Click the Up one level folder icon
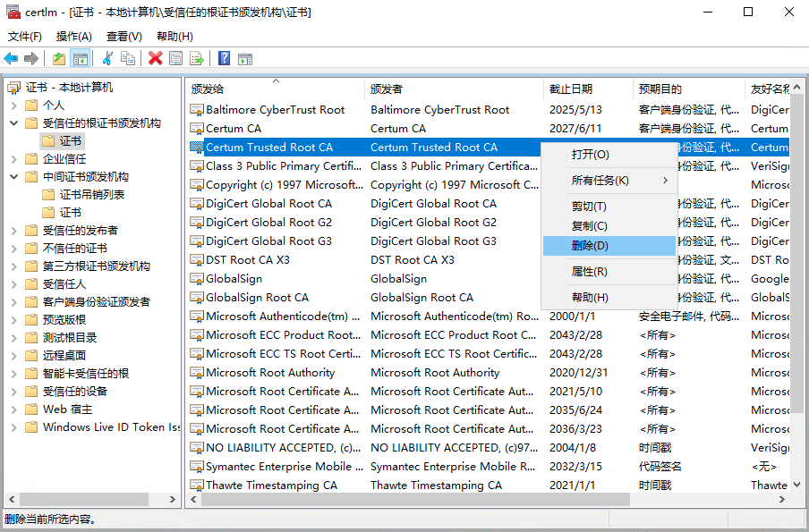 (x=59, y=58)
